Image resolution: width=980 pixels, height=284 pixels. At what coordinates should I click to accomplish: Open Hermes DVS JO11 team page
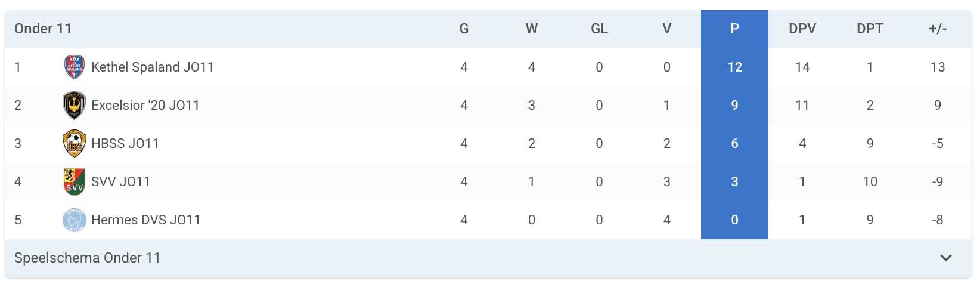pos(146,220)
